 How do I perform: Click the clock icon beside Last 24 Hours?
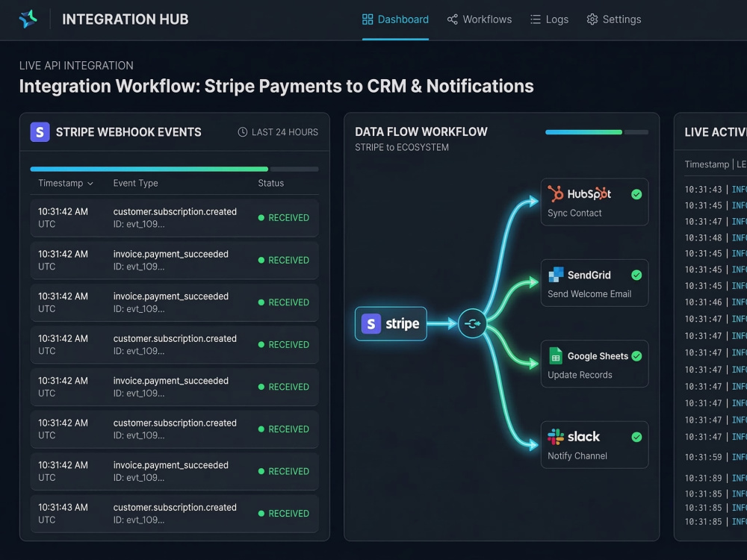243,132
